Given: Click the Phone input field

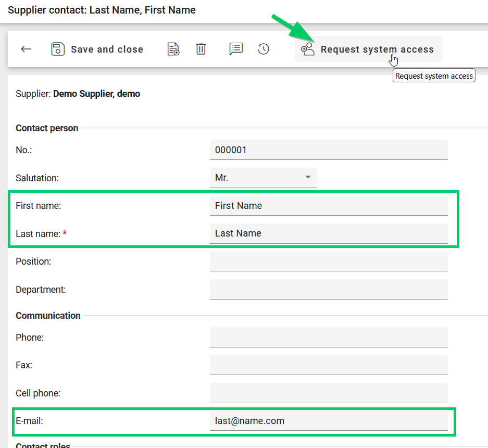Looking at the screenshot, I should [328, 338].
